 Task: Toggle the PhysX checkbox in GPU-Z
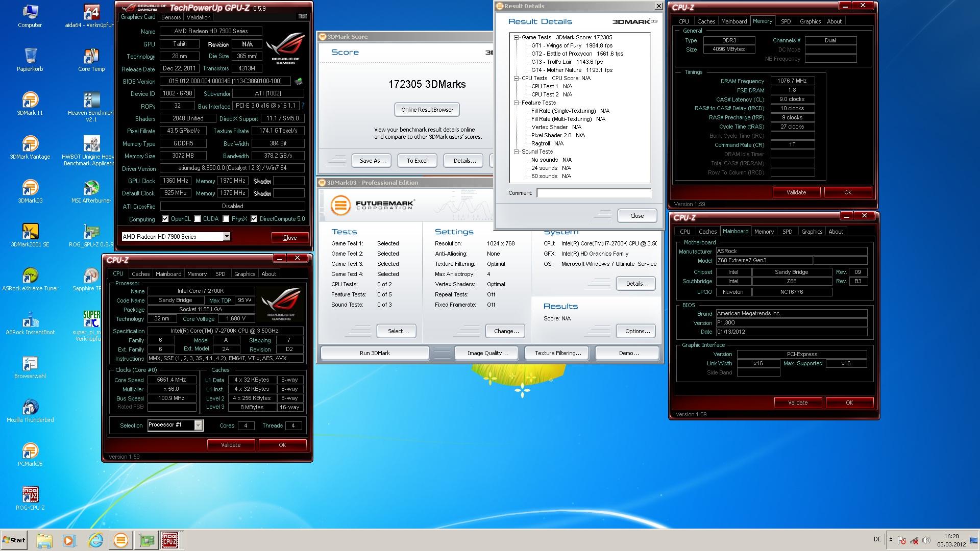tap(226, 219)
